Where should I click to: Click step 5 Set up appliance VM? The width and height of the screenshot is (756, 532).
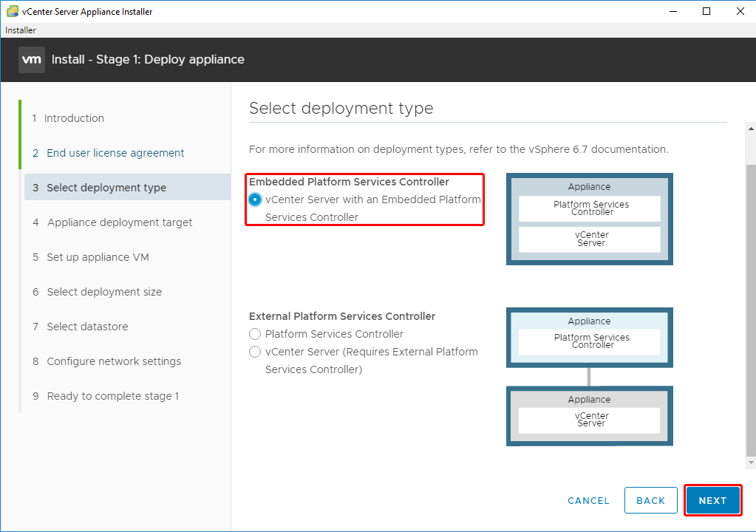pyautogui.click(x=98, y=257)
